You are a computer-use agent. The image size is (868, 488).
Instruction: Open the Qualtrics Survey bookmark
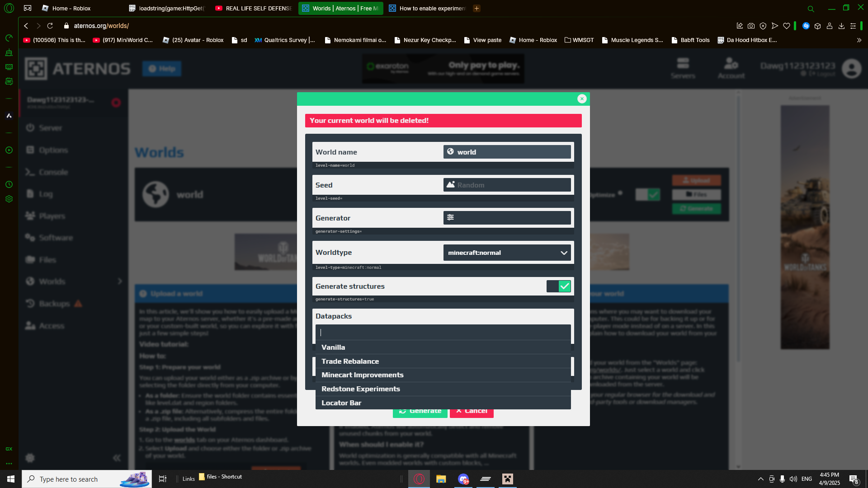point(284,40)
